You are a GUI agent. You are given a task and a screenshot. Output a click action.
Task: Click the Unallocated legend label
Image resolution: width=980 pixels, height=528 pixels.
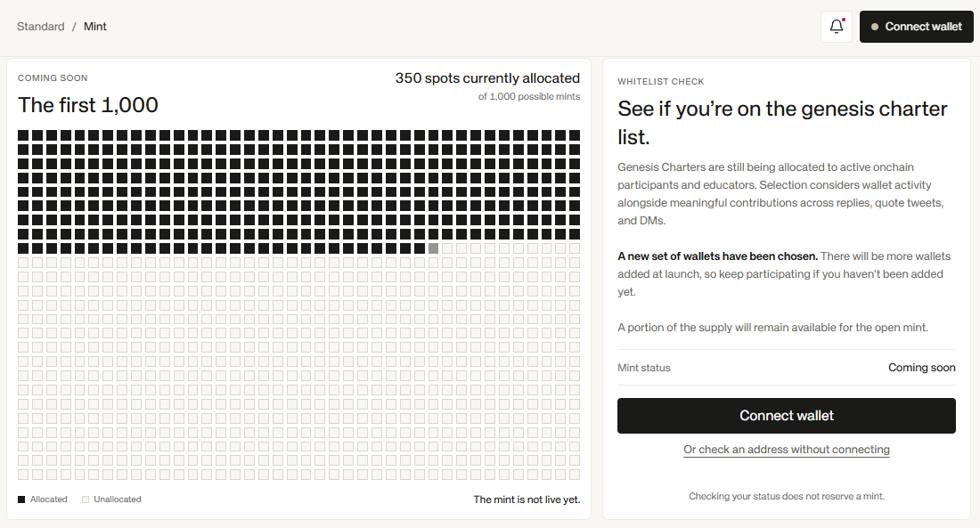[118, 500]
